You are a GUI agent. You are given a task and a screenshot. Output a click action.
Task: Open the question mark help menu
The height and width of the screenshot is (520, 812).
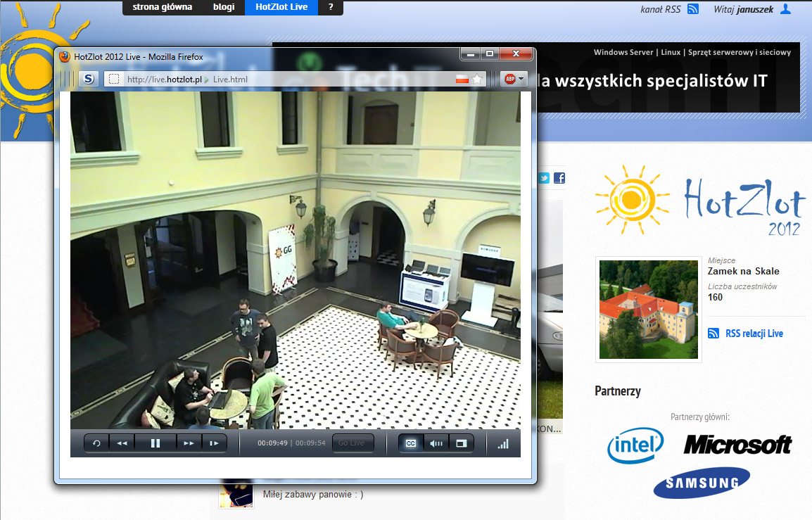pos(331,7)
